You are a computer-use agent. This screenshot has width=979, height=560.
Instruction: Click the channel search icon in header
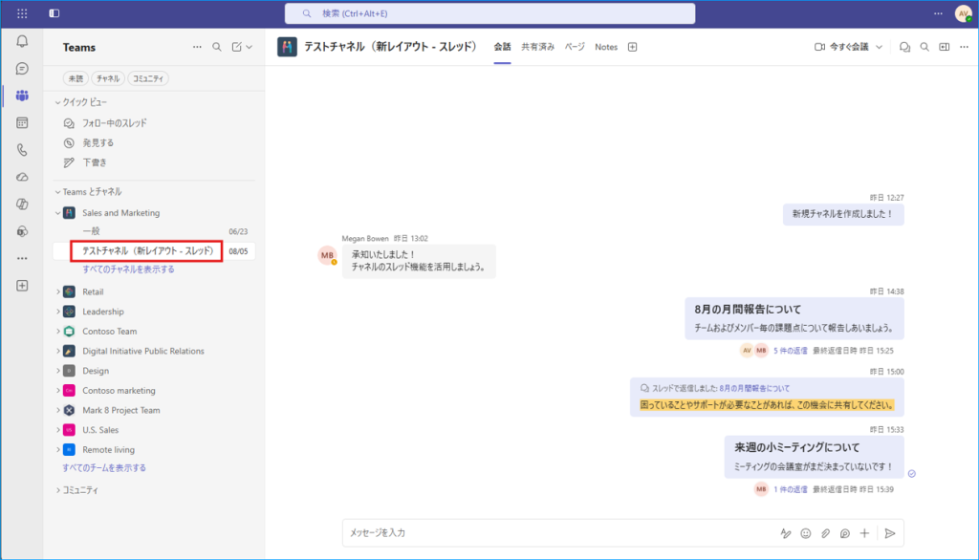(x=925, y=47)
